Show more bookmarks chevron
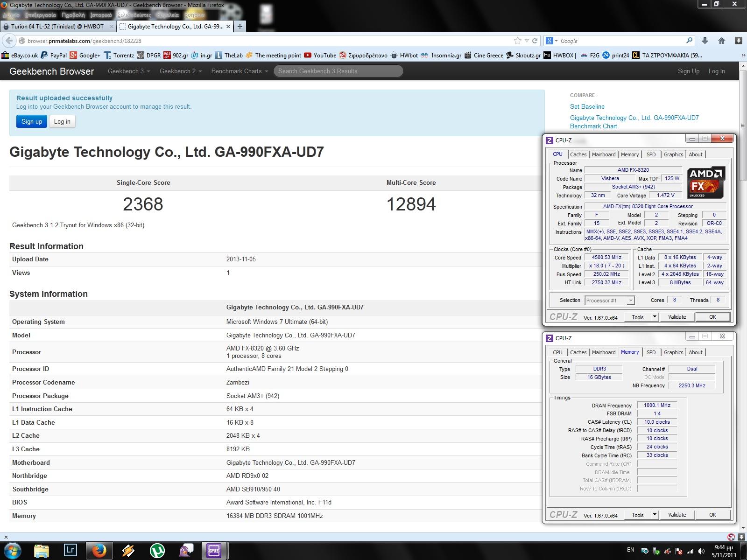 click(743, 55)
